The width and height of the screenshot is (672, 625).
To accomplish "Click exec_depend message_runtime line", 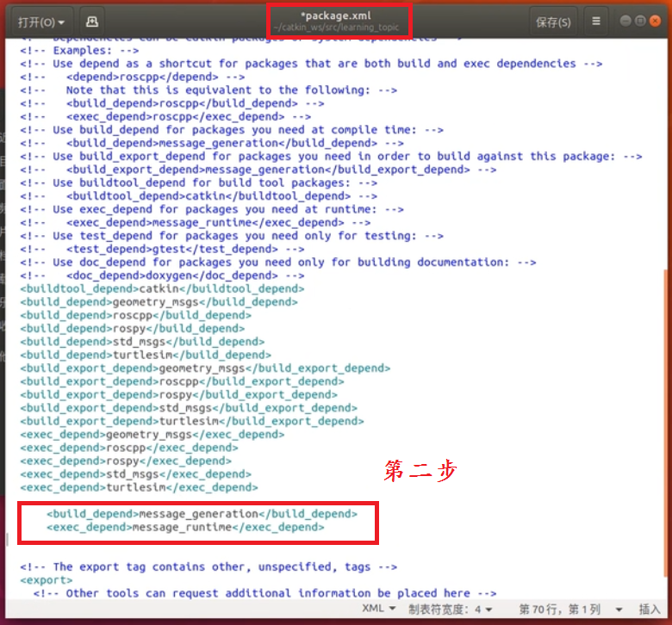I will [185, 528].
